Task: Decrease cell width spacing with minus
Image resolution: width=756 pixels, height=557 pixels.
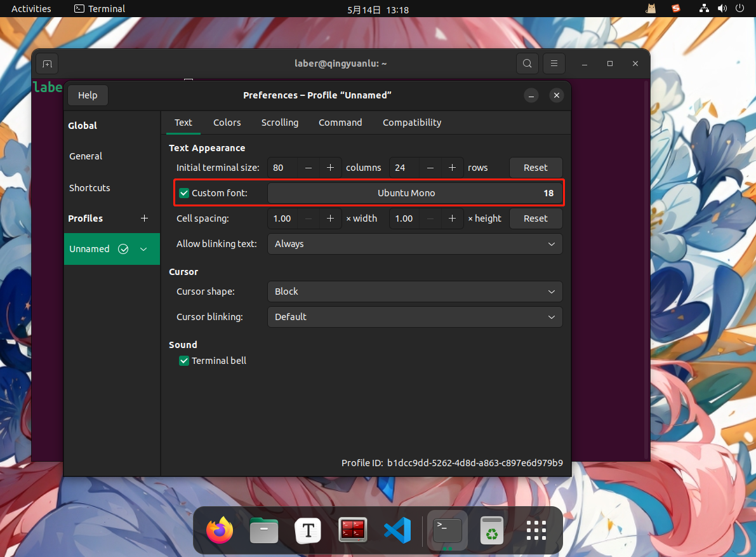Action: 308,218
